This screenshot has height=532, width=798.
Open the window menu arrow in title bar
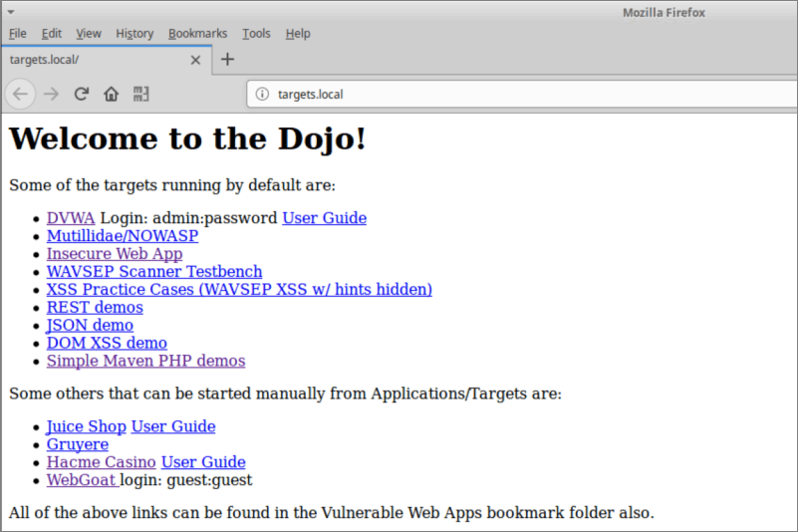10,12
